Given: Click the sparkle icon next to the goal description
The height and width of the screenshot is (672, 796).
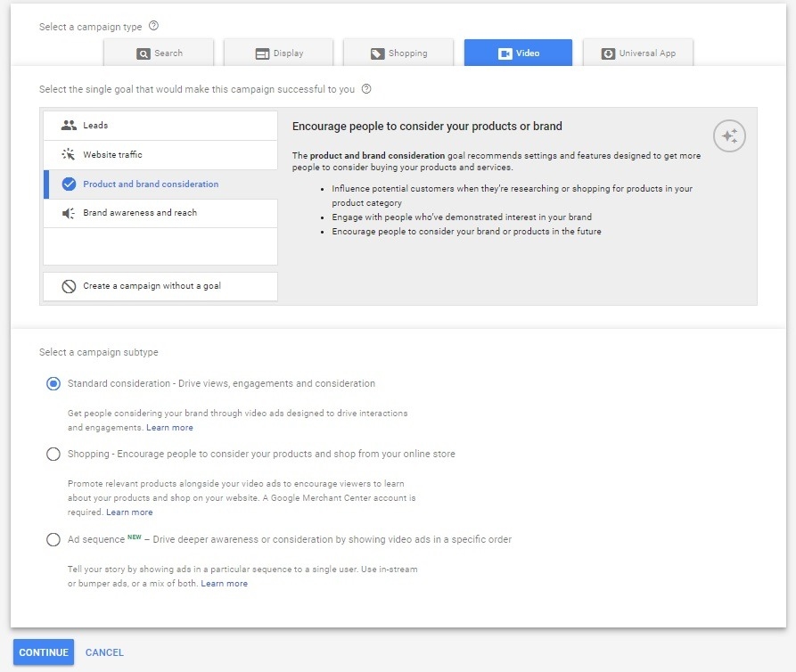Looking at the screenshot, I should pos(729,135).
